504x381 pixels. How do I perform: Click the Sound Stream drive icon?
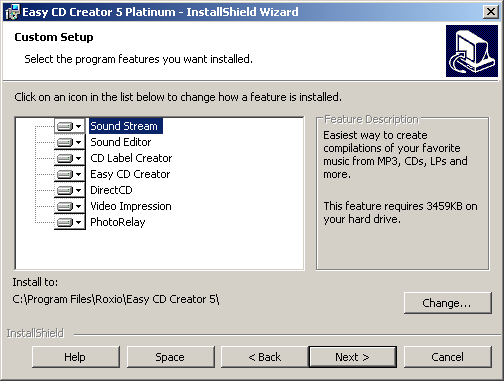point(65,126)
